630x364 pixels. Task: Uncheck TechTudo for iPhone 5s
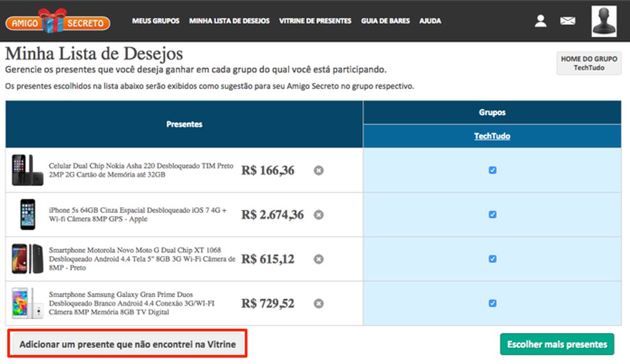click(x=492, y=214)
